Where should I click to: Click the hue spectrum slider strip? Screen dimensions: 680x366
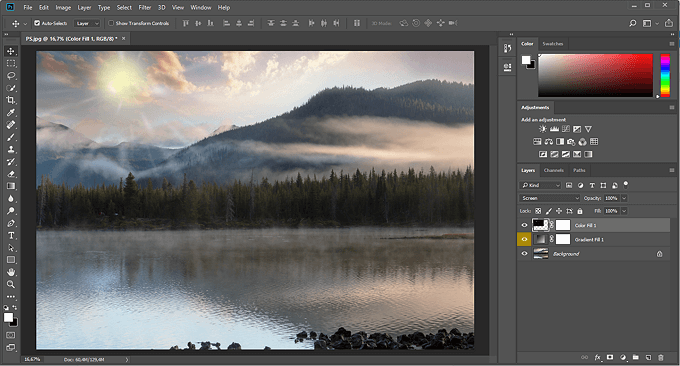pos(665,75)
